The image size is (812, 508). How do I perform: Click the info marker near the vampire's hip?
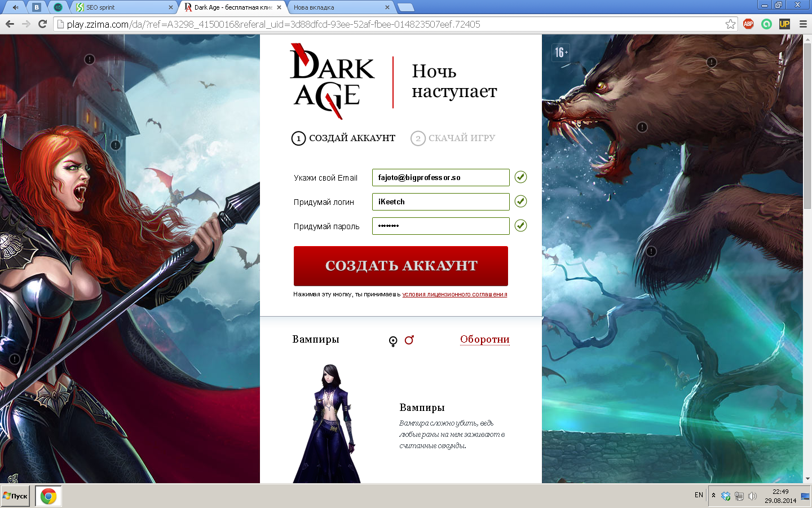15,359
